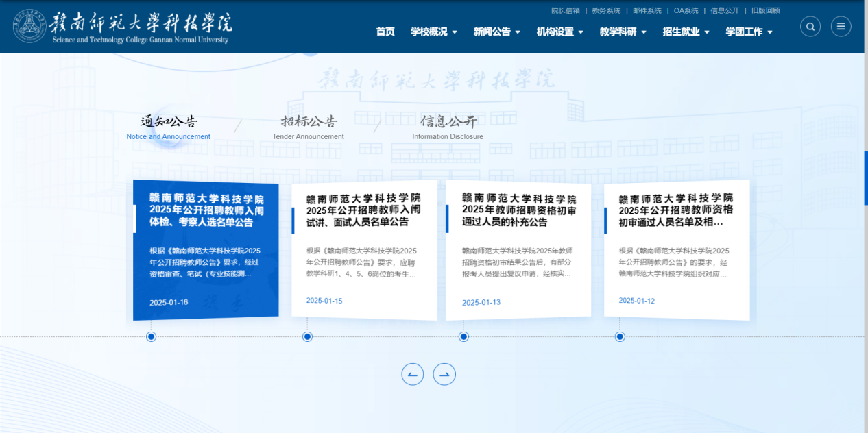Switch to the 通知公告 tab
This screenshot has width=868, height=433.
click(169, 121)
